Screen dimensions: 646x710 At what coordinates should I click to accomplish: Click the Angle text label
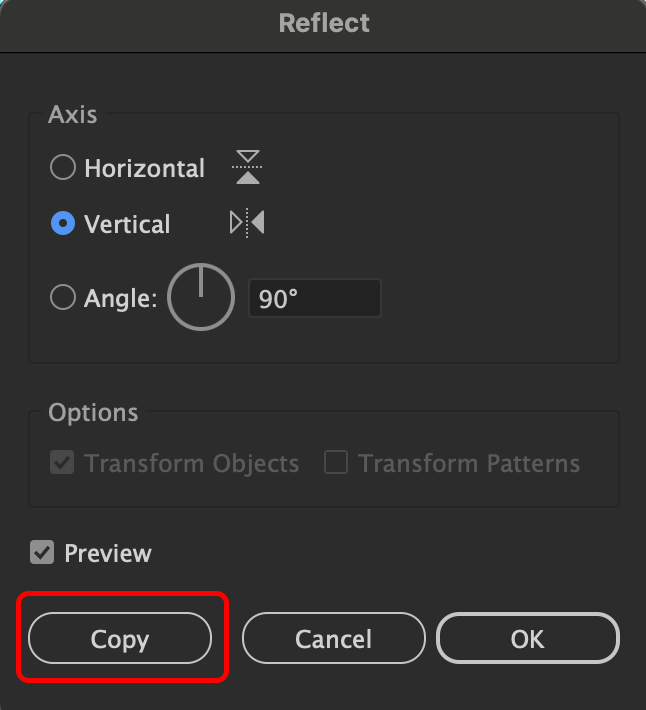coord(121,298)
